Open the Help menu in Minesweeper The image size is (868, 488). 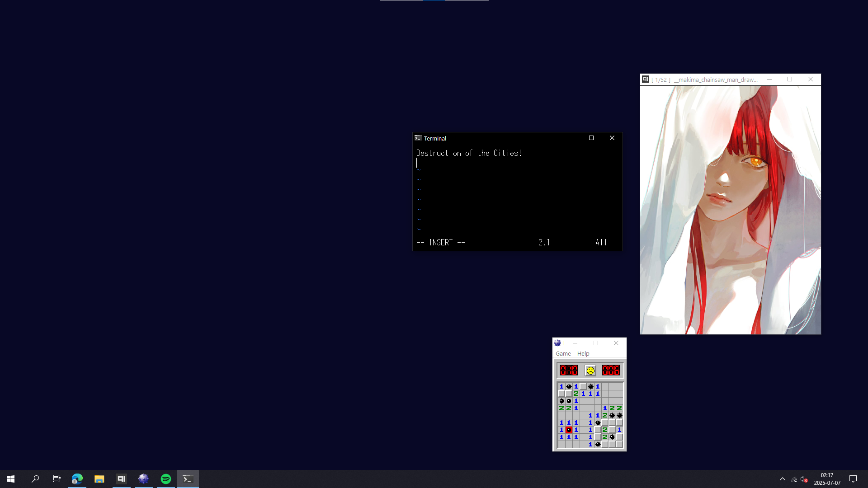point(583,353)
